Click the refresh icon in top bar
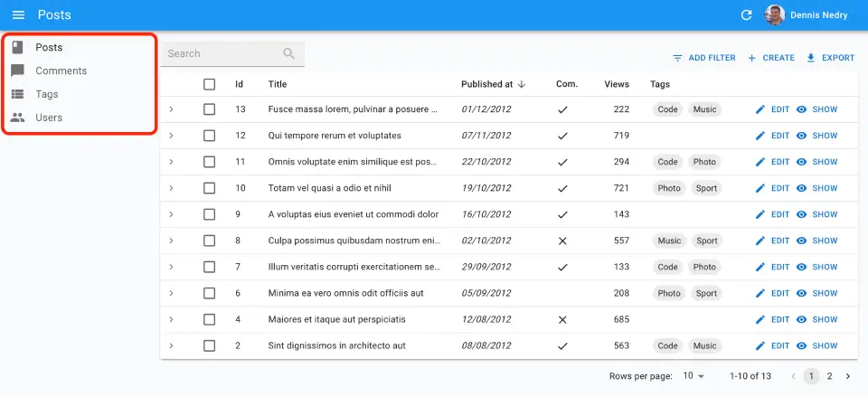The width and height of the screenshot is (868, 397). tap(746, 15)
